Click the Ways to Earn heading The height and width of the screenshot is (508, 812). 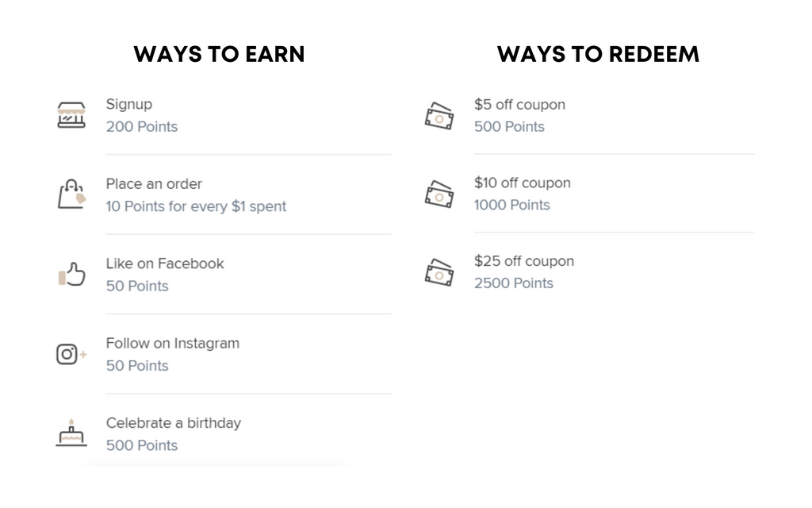pos(219,54)
